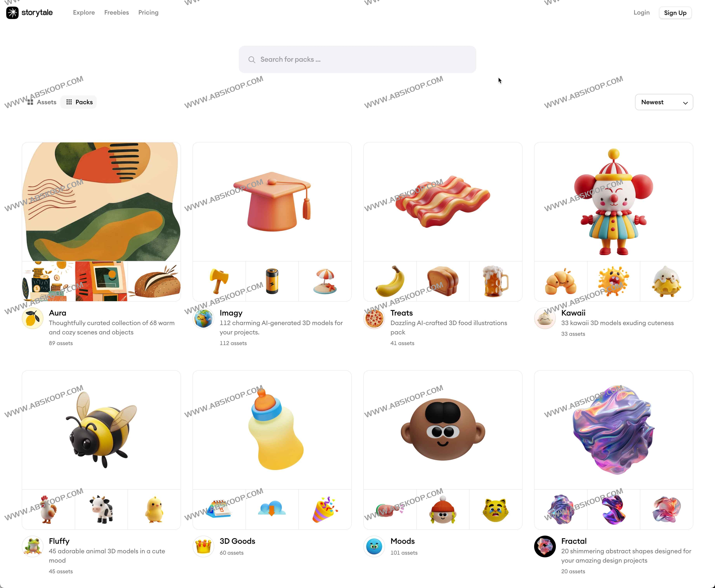Click the storytale logo icon

[13, 13]
